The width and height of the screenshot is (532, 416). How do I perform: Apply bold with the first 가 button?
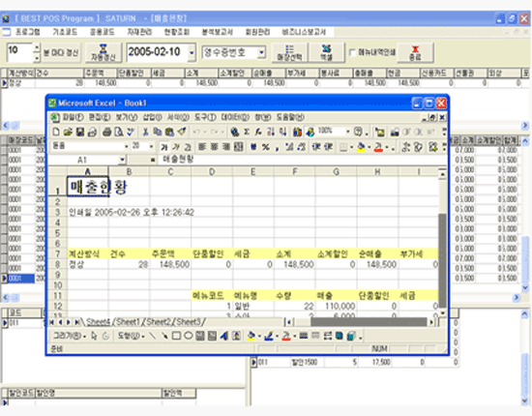[164, 147]
